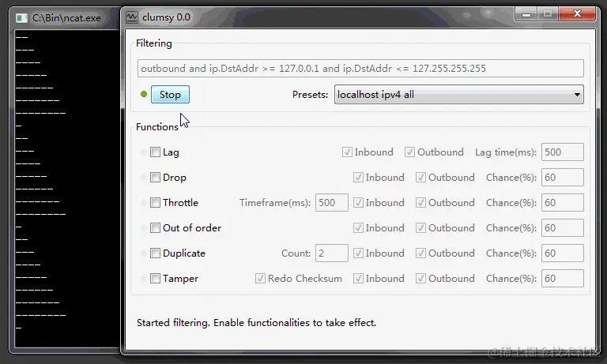This screenshot has height=364, width=607.
Task: Click the Drop Chance(%) input field
Action: (x=563, y=177)
